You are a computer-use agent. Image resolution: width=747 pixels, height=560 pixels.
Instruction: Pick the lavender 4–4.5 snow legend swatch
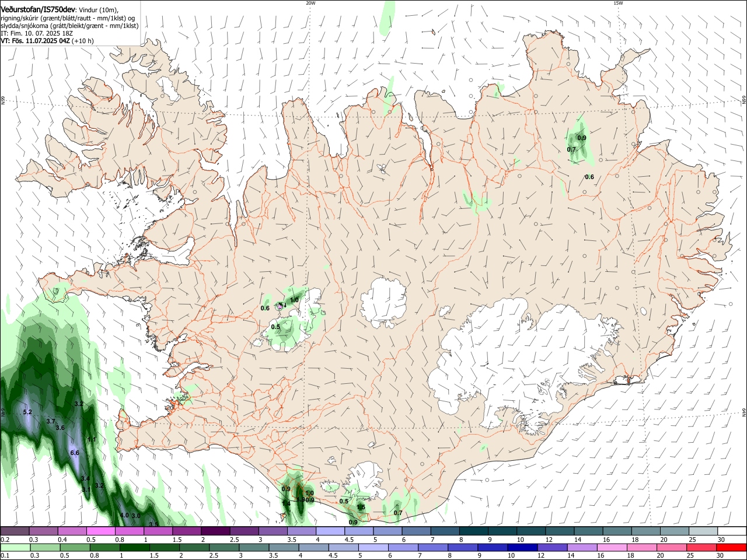pos(330,531)
